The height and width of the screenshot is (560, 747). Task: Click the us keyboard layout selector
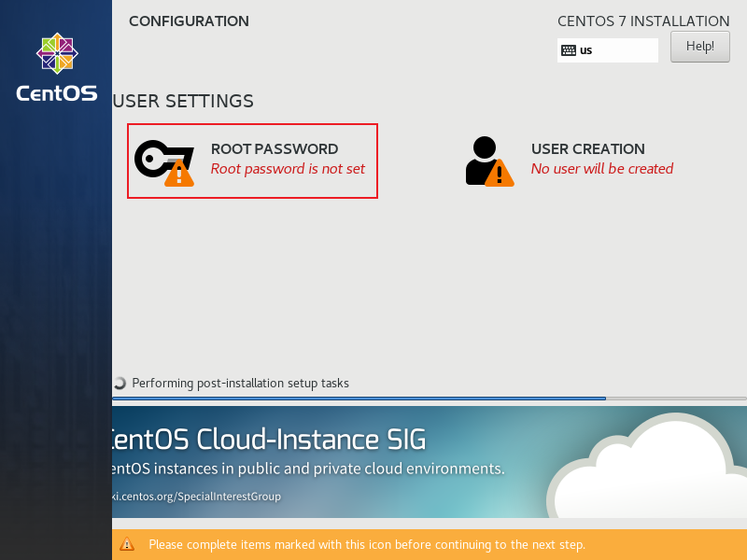point(608,50)
